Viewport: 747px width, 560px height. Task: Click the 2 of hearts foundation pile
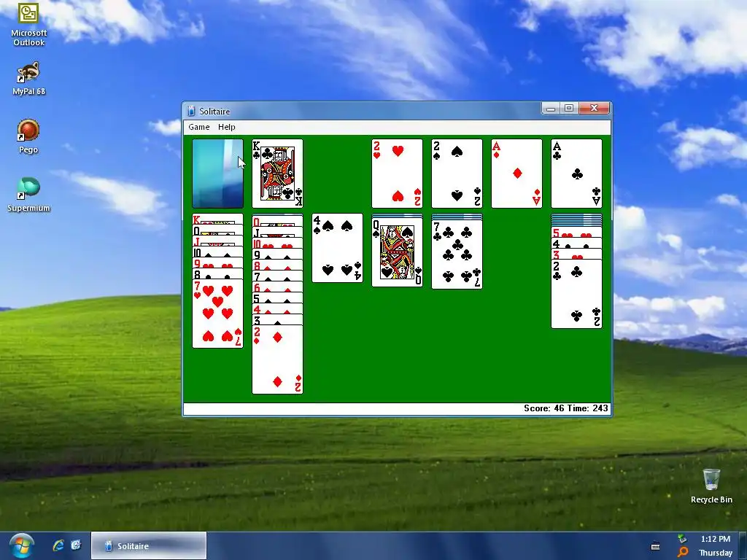[397, 174]
